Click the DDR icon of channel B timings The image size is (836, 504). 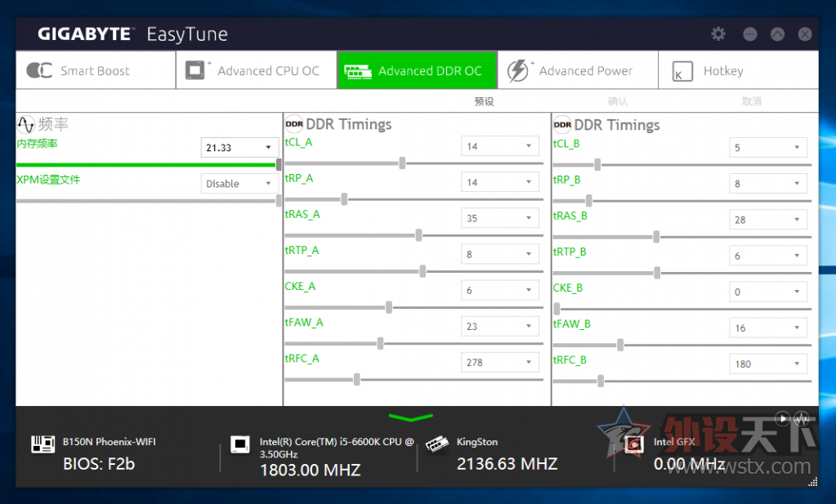click(x=562, y=125)
